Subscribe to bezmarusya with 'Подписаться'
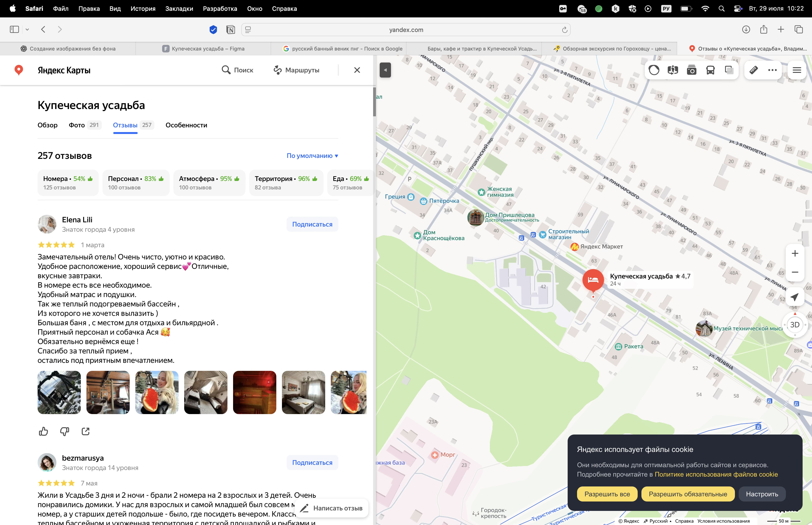812x525 pixels. [x=312, y=462]
